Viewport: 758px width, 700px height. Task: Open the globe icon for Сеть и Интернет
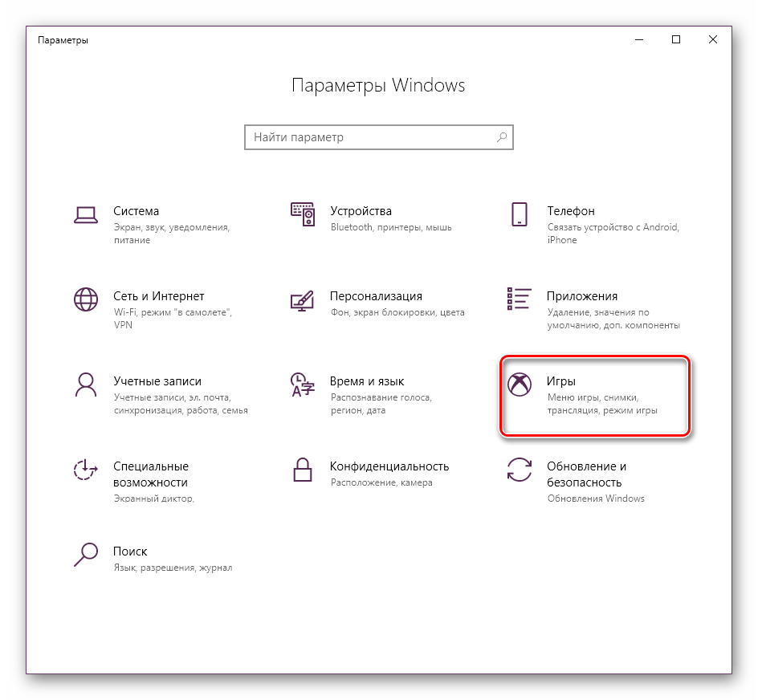point(85,299)
